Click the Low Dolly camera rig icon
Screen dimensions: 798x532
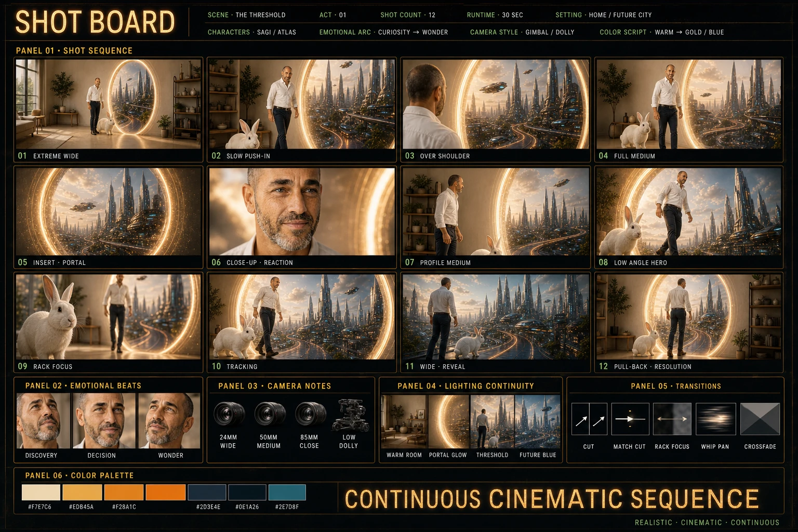click(351, 414)
